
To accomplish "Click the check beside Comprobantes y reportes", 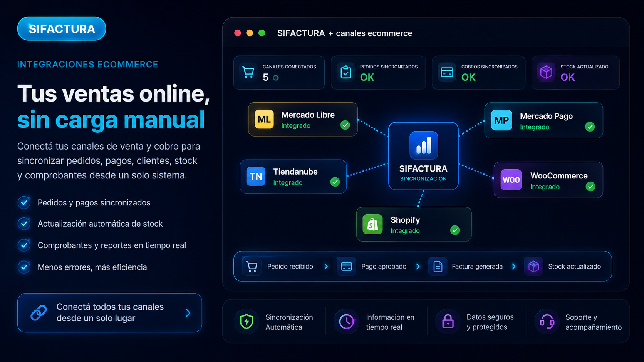I will tap(24, 245).
